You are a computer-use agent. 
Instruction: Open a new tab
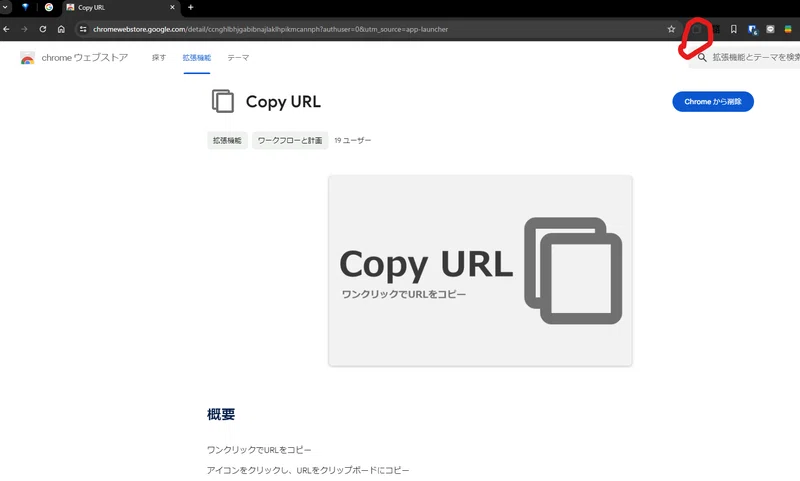coord(191,7)
